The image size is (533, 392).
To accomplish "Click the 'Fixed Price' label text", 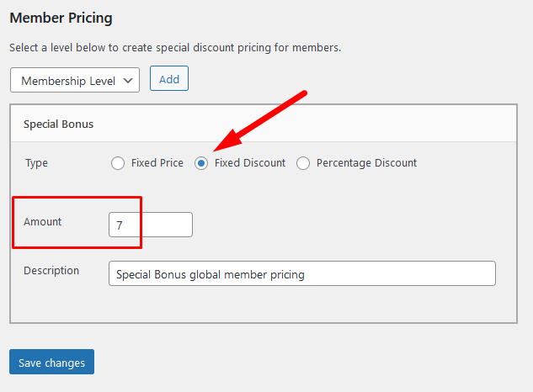I will (x=157, y=163).
